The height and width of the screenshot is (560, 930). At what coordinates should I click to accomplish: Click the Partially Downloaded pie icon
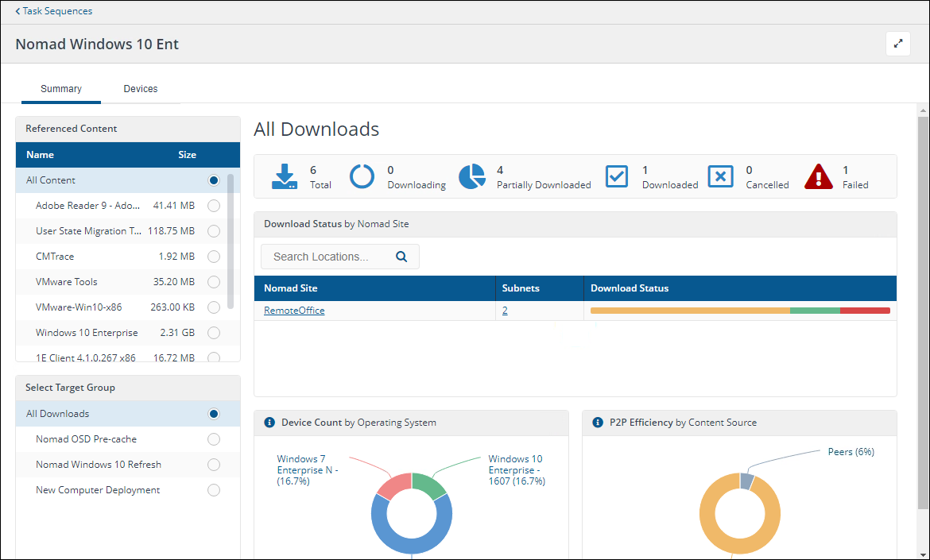[x=471, y=176]
